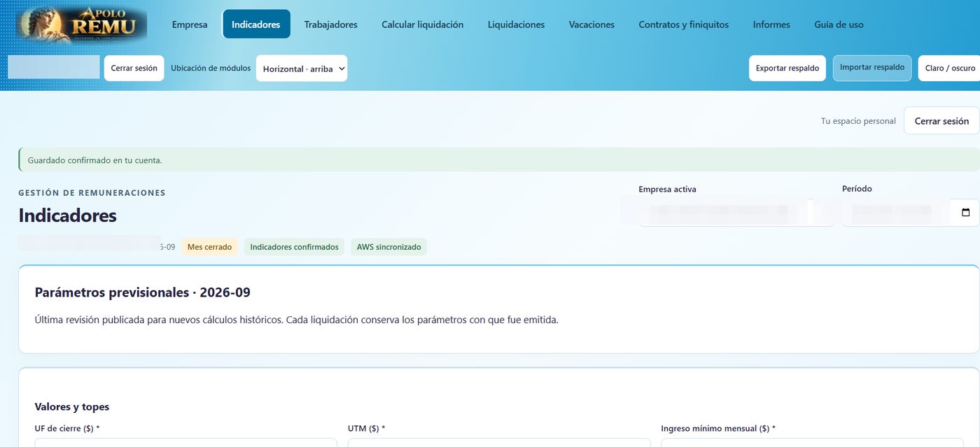Screen dimensions: 980x447
Task: Expand the Ubicación de módulos dropdown
Action: pyautogui.click(x=302, y=69)
